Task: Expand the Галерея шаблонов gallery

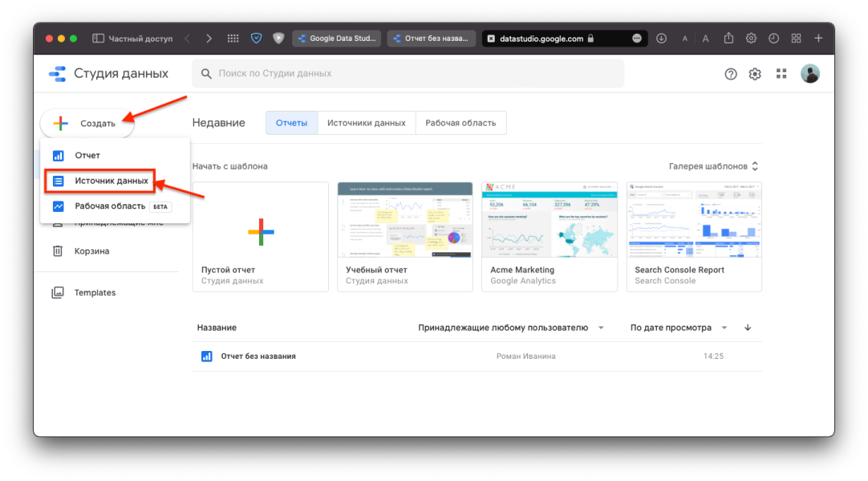Action: 713,166
